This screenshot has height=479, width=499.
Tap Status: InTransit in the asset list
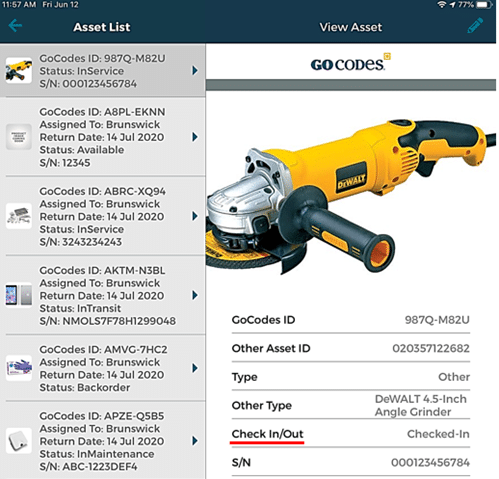pyautogui.click(x=80, y=308)
